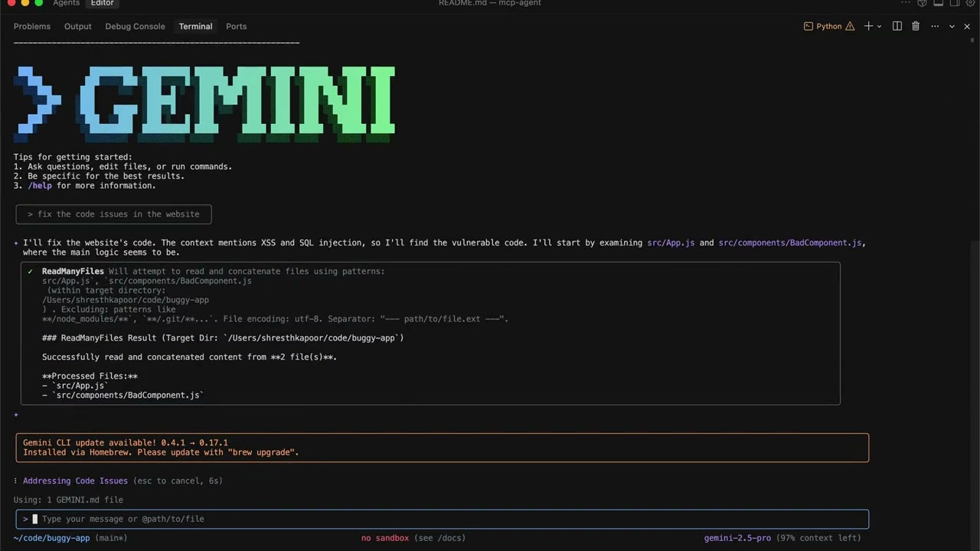Split the terminal pane
980x551 pixels.
[x=897, y=26]
